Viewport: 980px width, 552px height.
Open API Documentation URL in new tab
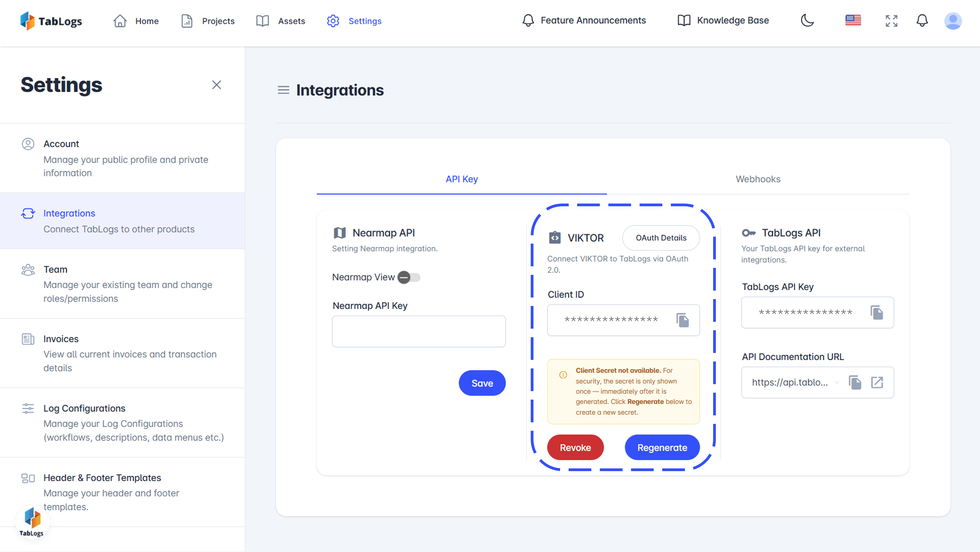877,382
